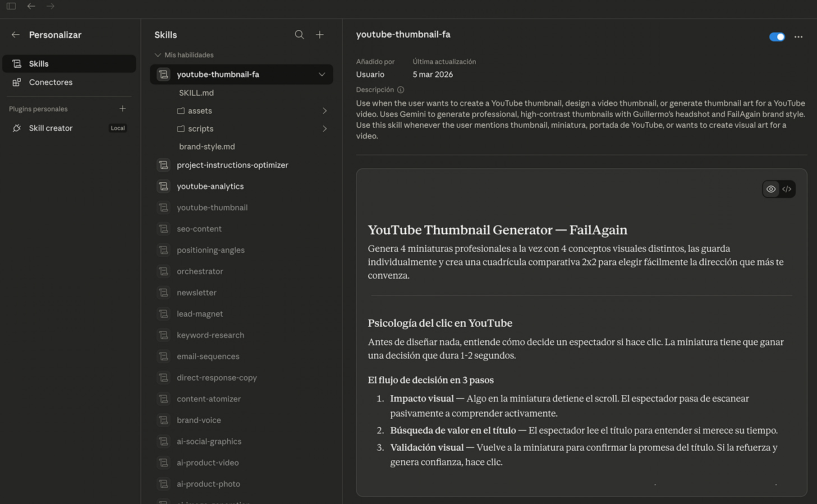Expand the scripts folder chevron
This screenshot has width=817, height=504.
pyautogui.click(x=324, y=129)
